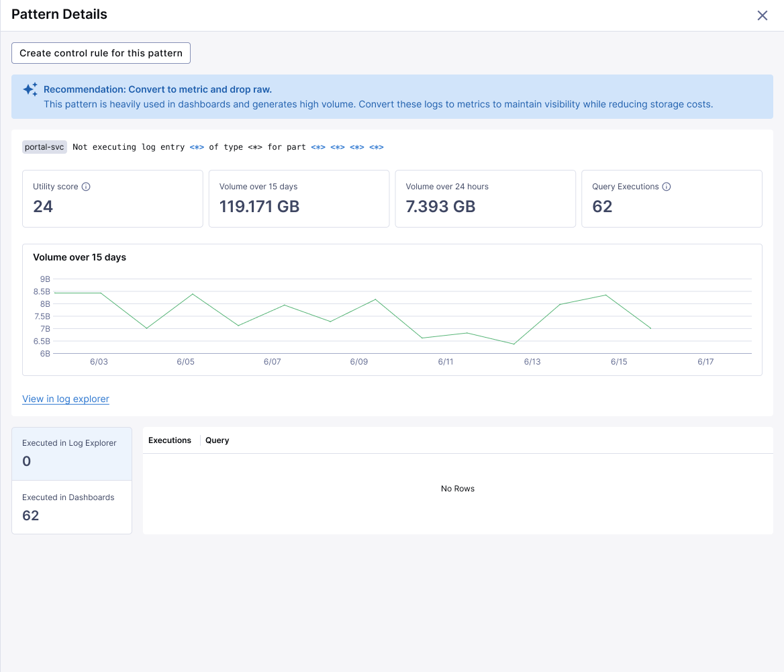Screen dimensions: 784x672
Task: Click the portal-svc service tag
Action: coord(44,147)
